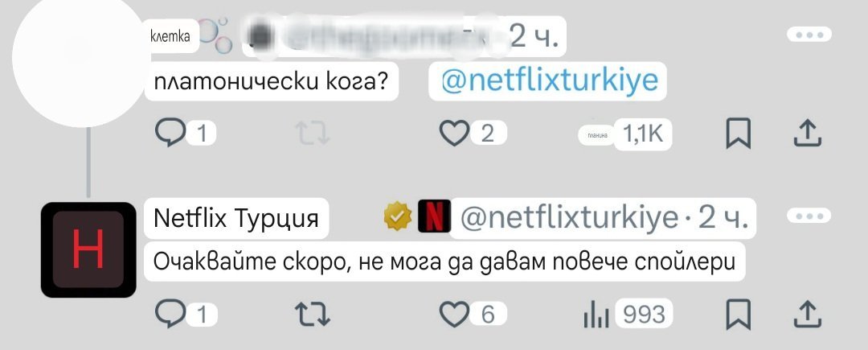Bookmark the Netflix Турция reply
This screenshot has height=350, width=868.
click(738, 315)
